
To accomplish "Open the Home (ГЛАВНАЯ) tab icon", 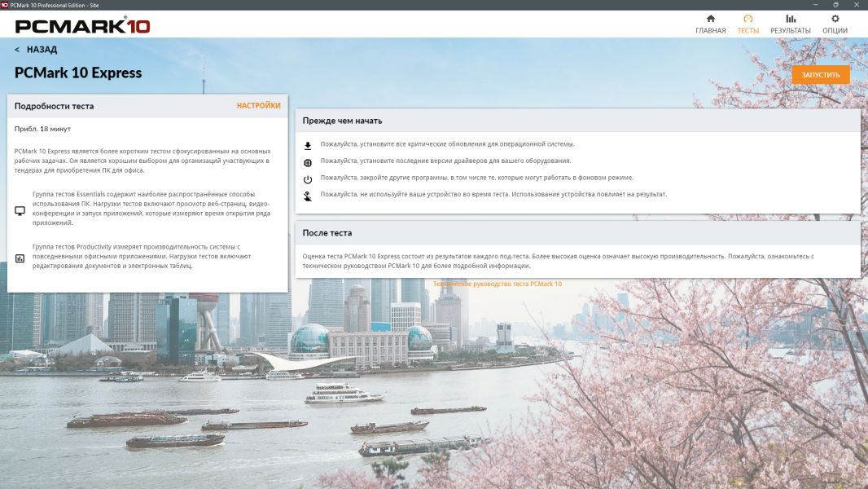I will tap(710, 19).
